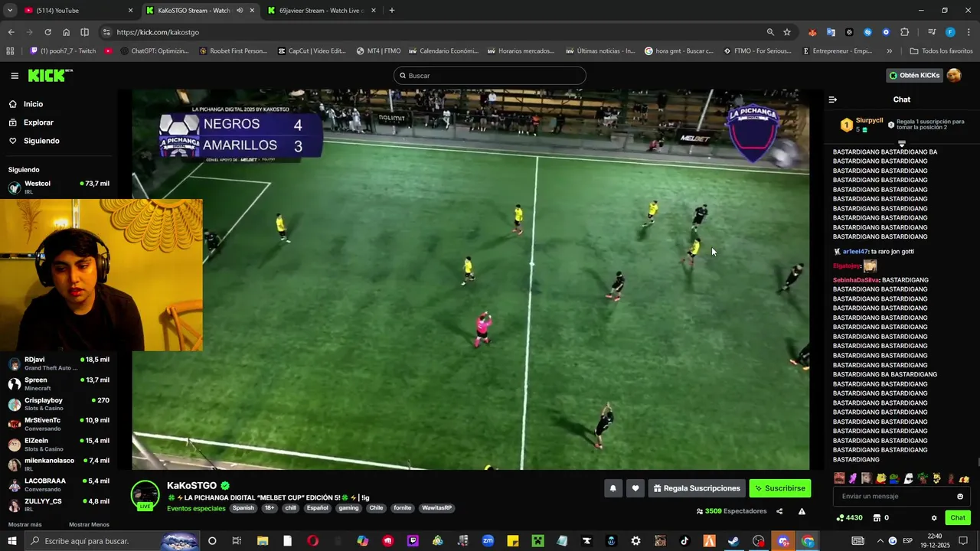Open the browser zoom magnifier icon
This screenshot has width=980, height=551.
[770, 32]
